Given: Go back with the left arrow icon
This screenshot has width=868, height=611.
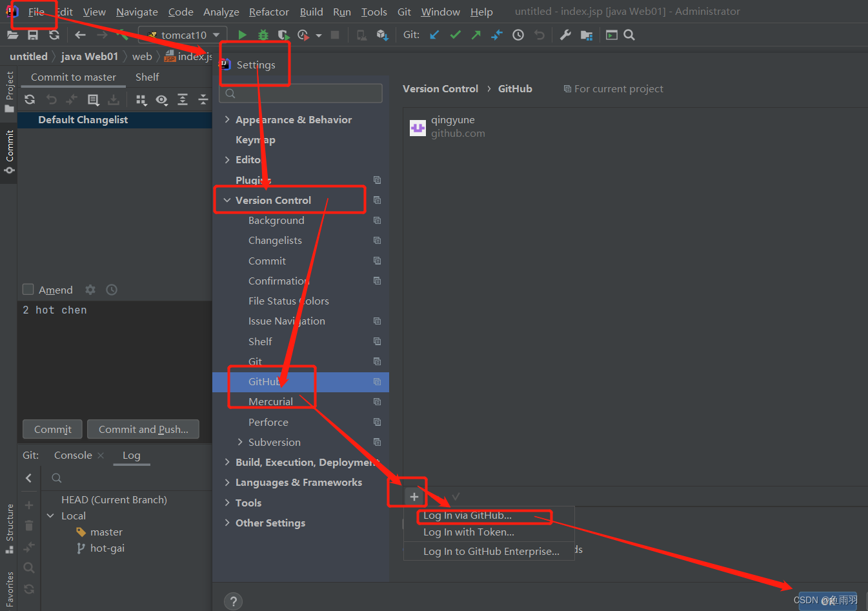Looking at the screenshot, I should pos(81,35).
